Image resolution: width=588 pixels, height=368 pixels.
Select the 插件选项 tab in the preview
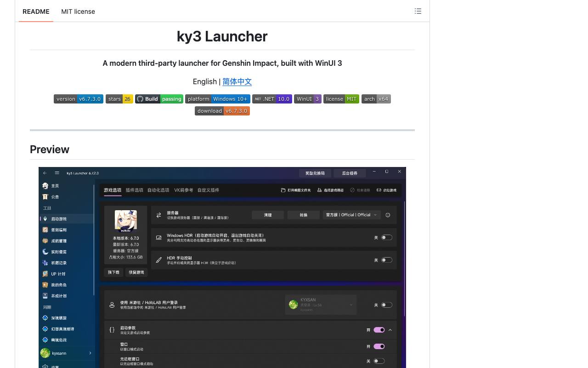click(x=135, y=190)
